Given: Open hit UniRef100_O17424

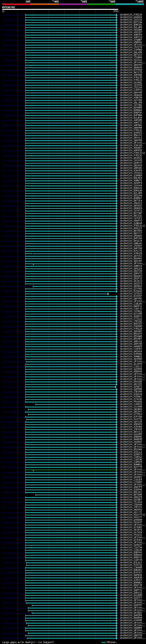Looking at the screenshot, I should pos(131,533).
